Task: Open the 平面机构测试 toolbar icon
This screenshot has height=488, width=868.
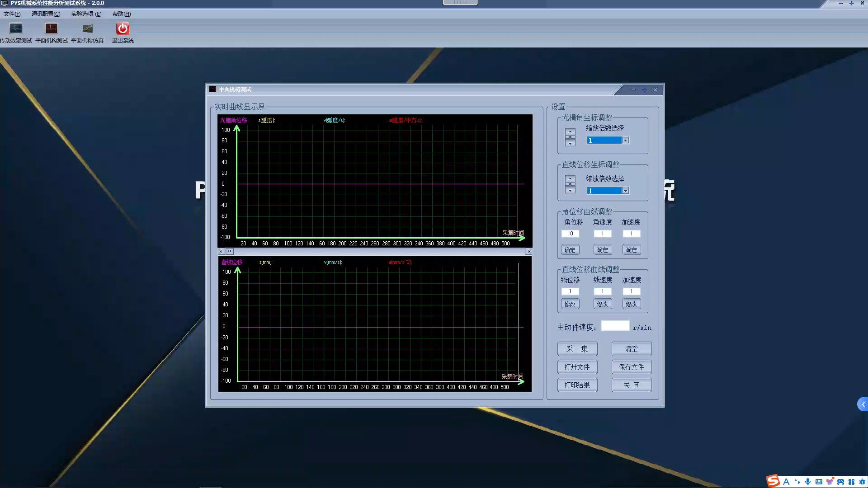Action: click(x=52, y=33)
